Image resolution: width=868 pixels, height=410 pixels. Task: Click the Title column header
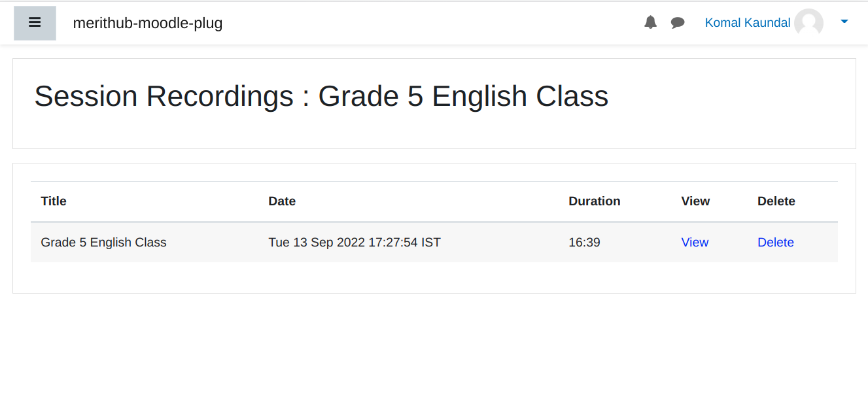pyautogui.click(x=54, y=201)
